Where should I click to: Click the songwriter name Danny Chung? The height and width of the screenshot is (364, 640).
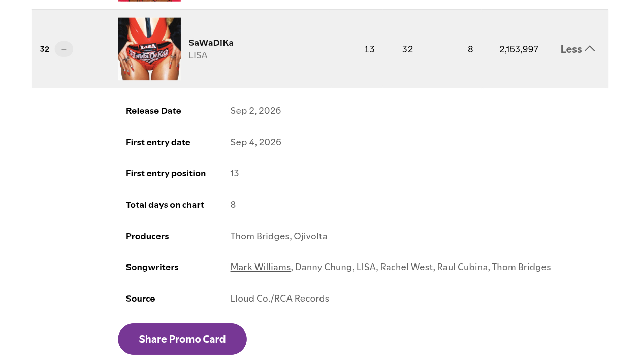[x=324, y=267]
